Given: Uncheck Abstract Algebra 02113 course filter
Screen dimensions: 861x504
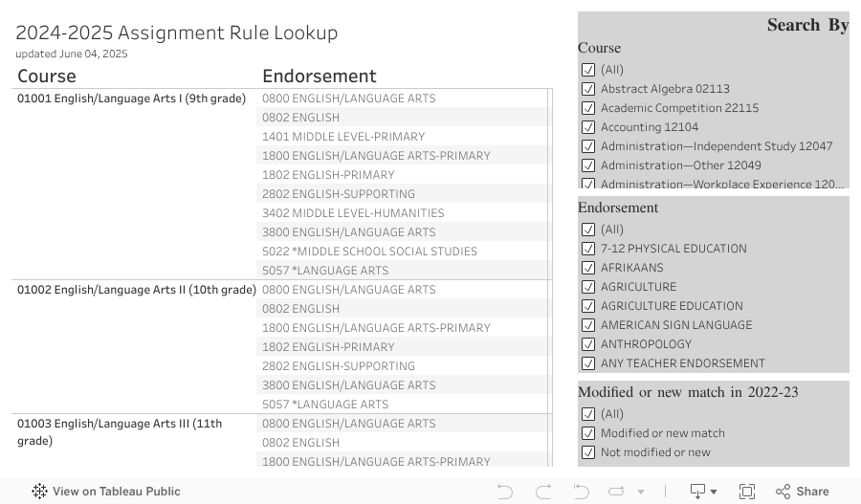Looking at the screenshot, I should click(x=588, y=89).
